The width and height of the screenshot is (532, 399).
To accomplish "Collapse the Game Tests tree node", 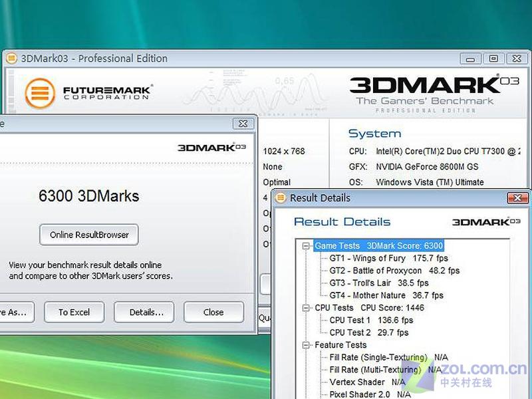I will pos(306,245).
